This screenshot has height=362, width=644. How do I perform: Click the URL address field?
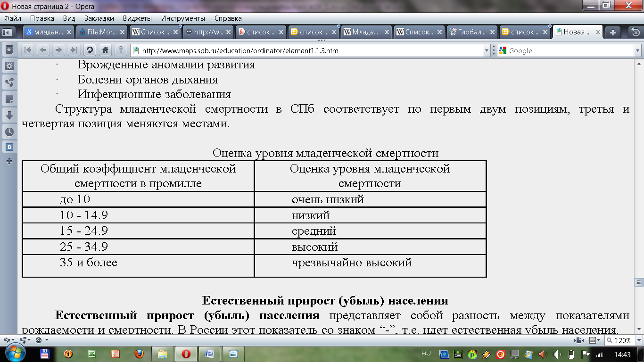click(x=311, y=50)
